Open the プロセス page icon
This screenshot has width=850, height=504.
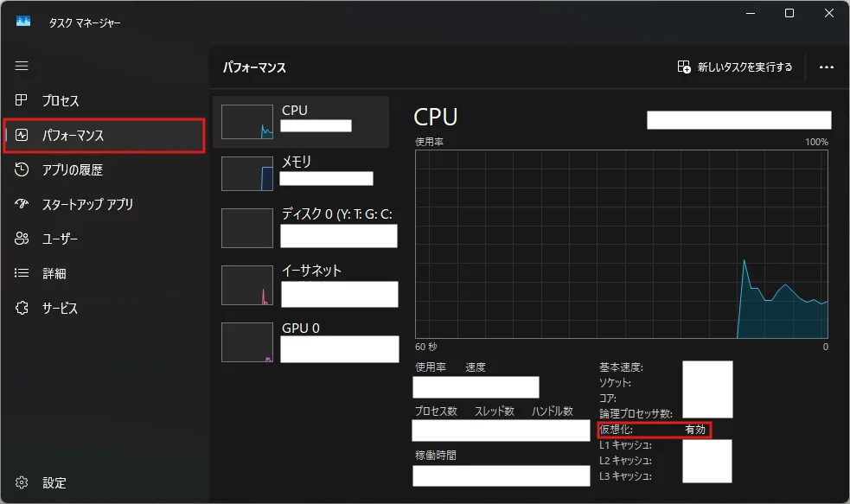tap(21, 100)
